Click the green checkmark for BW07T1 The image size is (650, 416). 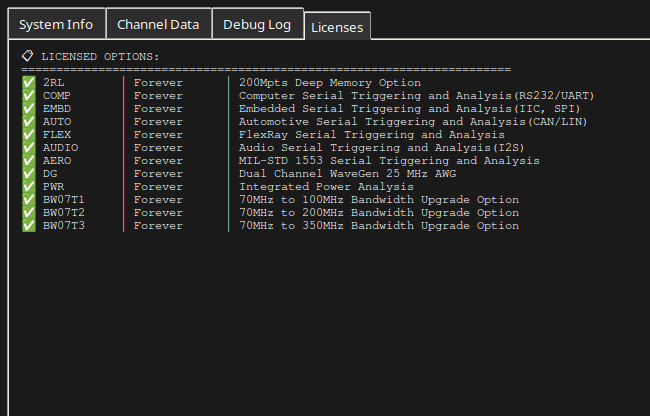pos(29,199)
